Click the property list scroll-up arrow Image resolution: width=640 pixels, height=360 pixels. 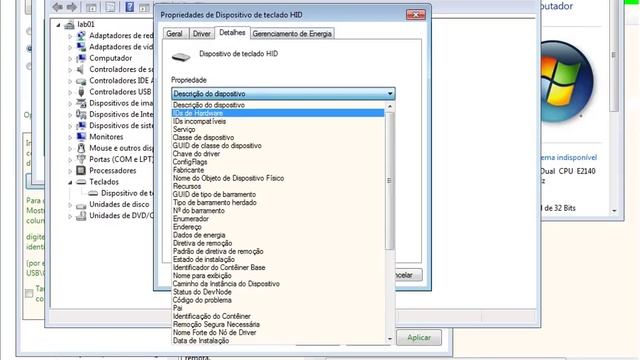click(x=389, y=107)
